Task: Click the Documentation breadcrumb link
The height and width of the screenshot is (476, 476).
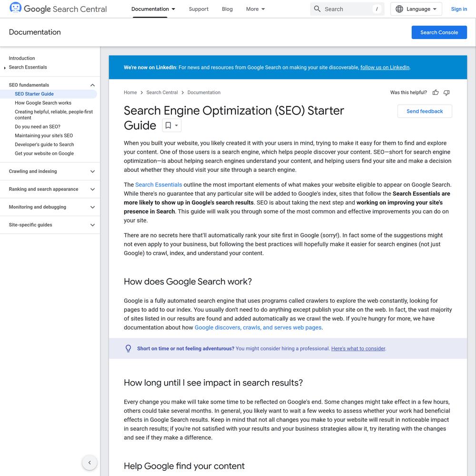Action: click(x=204, y=92)
